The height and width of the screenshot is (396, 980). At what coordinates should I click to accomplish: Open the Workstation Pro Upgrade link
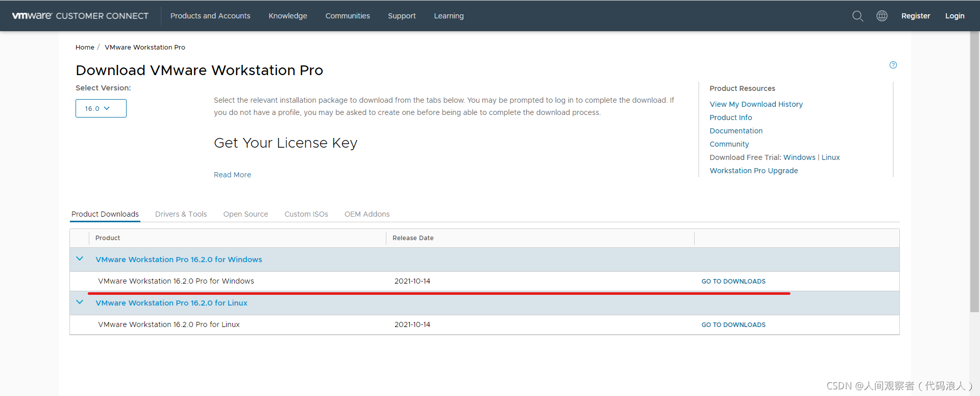pos(753,171)
